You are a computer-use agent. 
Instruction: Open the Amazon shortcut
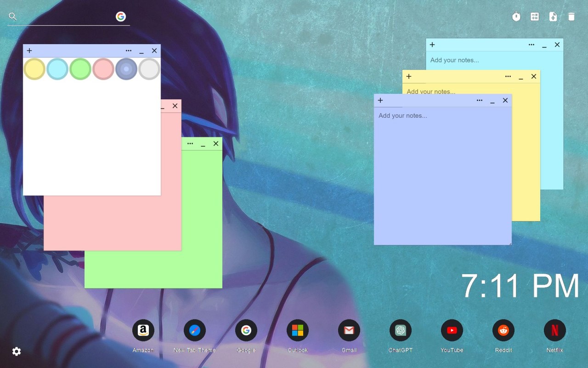[x=143, y=330]
